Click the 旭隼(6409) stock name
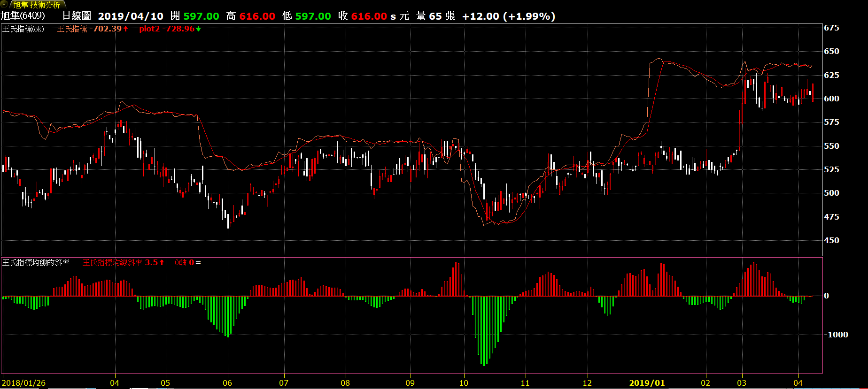This screenshot has height=389, width=868. point(23,16)
